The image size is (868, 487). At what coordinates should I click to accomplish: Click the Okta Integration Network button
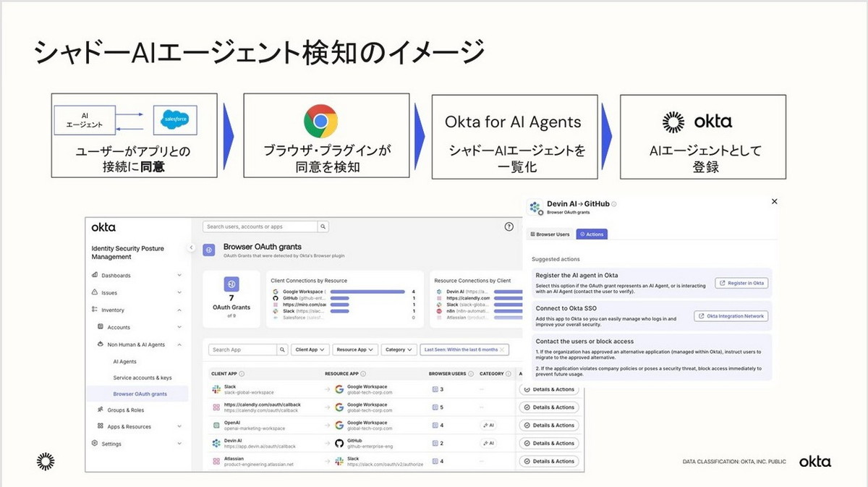[731, 316]
